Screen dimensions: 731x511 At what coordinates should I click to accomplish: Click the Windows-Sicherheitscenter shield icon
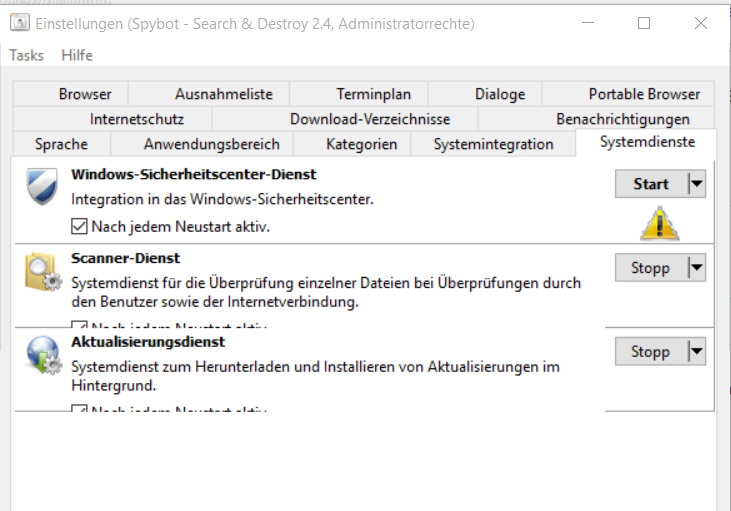pyautogui.click(x=42, y=186)
